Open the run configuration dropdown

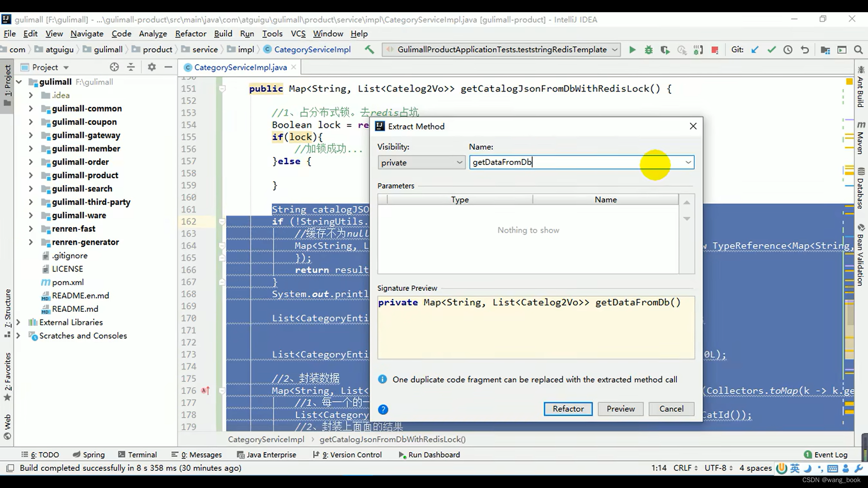pos(501,50)
